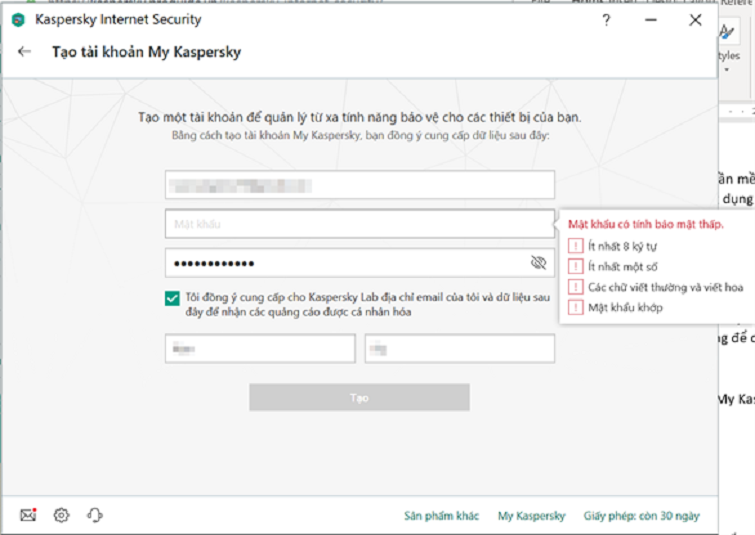Screen dimensions: 755x535
Task: Click the second name field next to the first name field
Action: (x=460, y=349)
